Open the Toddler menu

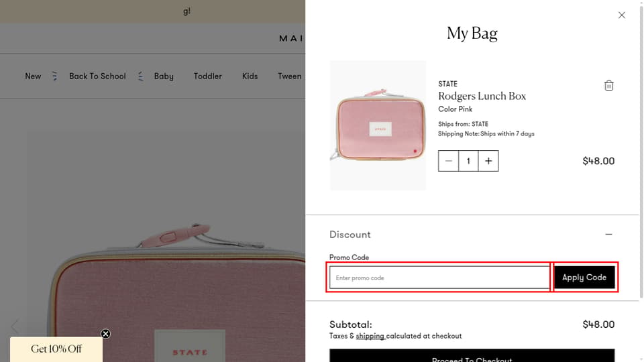(x=207, y=76)
